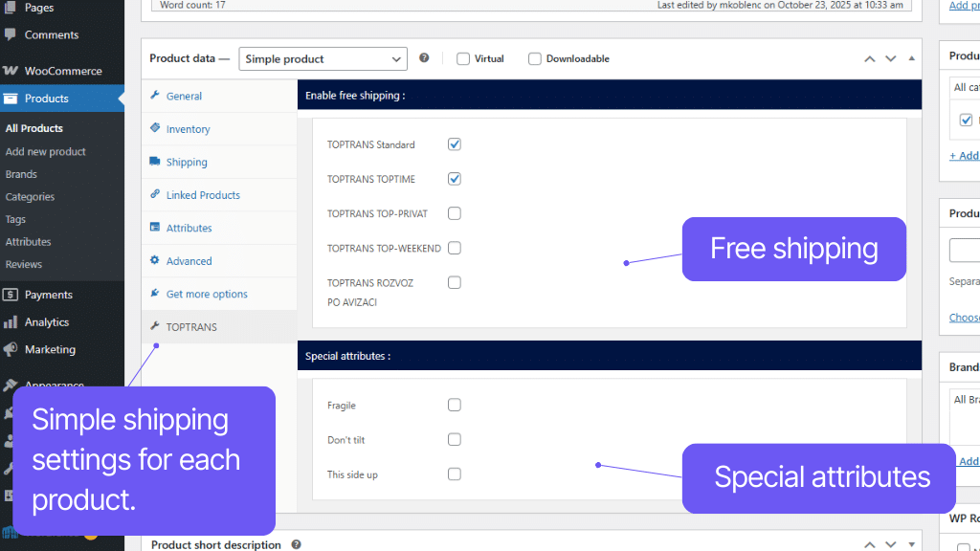Check TOPTRANS ROZVOZ PO AVIZACI box
This screenshot has width=980, height=551.
[455, 282]
